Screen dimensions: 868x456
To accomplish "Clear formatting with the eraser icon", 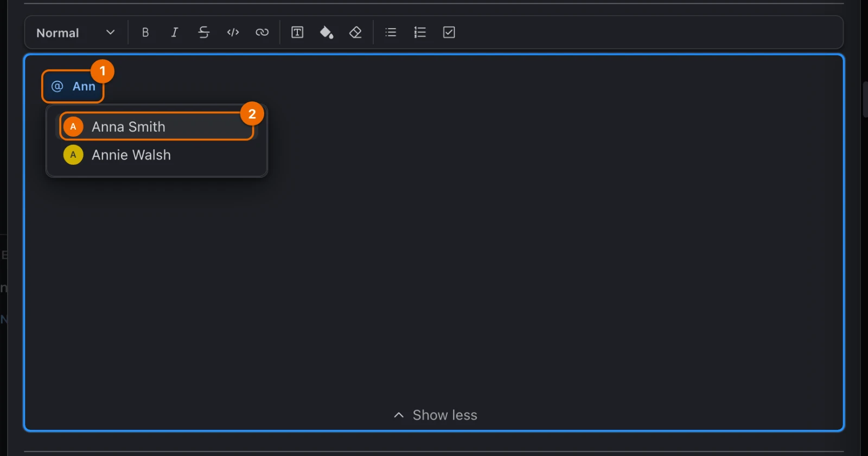I will 355,33.
